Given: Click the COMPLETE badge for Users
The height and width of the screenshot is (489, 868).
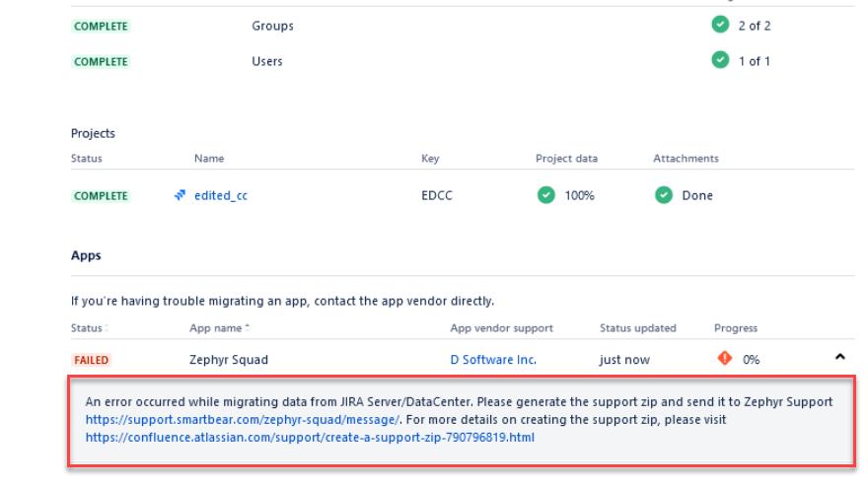Looking at the screenshot, I should [x=101, y=61].
